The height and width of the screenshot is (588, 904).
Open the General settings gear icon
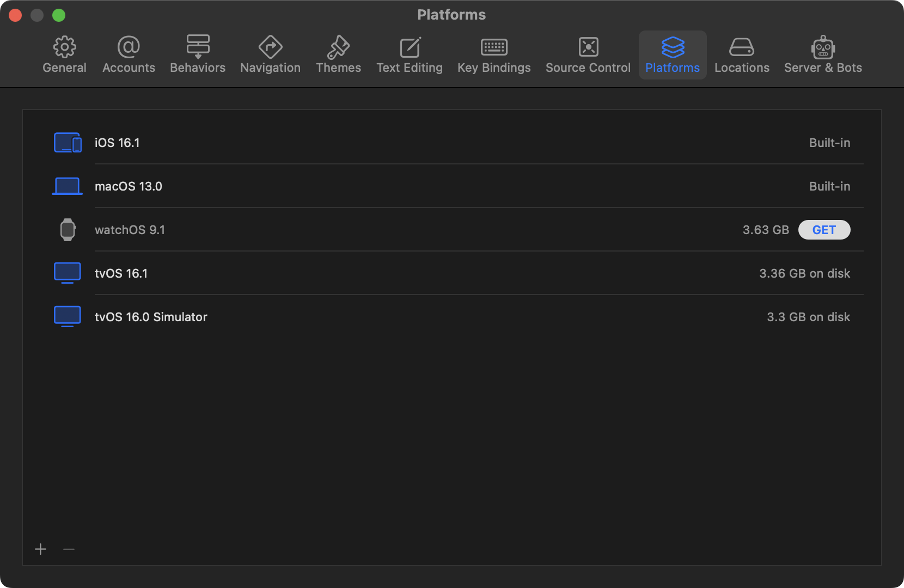[65, 47]
